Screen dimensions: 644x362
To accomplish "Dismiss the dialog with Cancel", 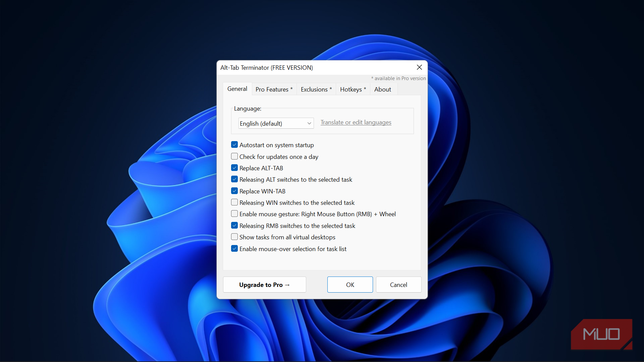I will pos(398,285).
